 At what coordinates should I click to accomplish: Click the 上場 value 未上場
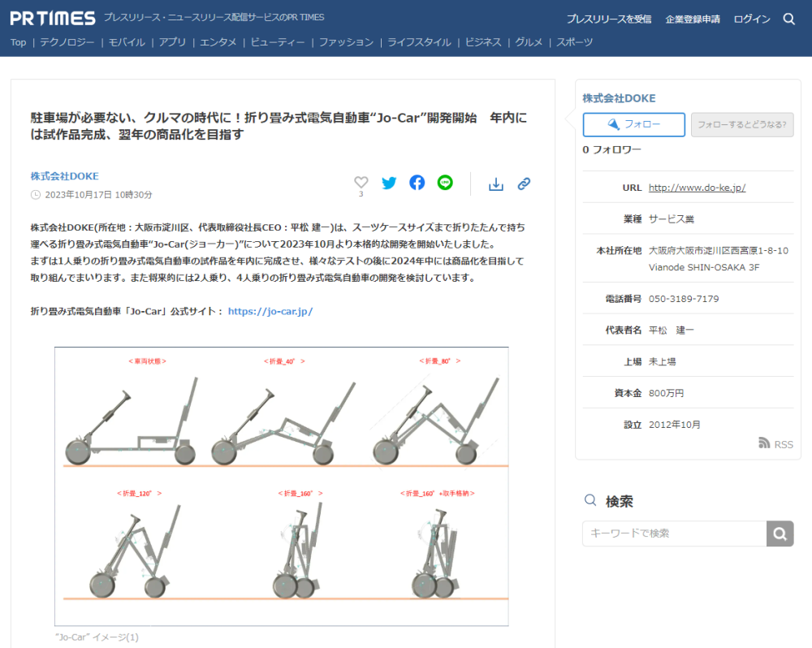point(662,361)
